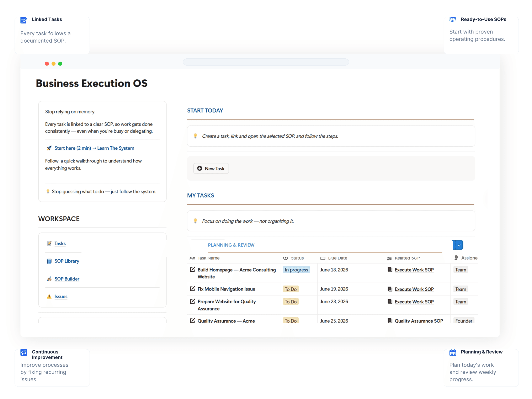Viewport: 532px width, 399px height.
Task: Open the Build Homepage — Acme Consulting Website task
Action: pyautogui.click(x=237, y=273)
